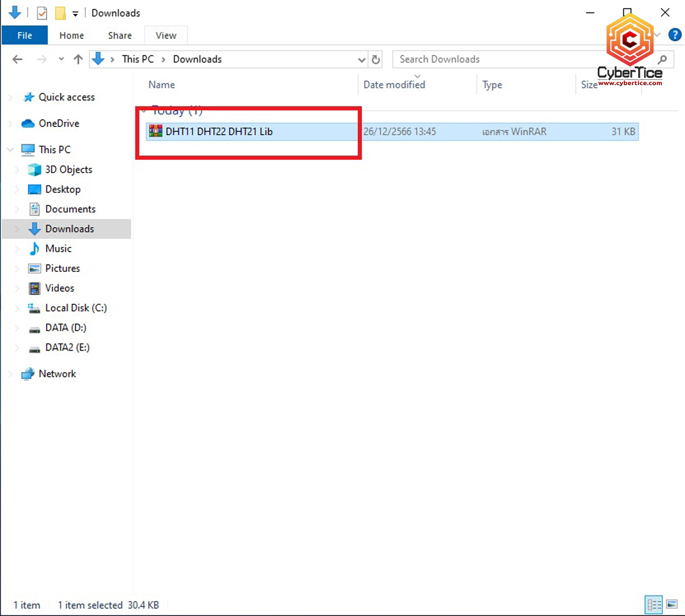
Task: Click the Up one level arrow
Action: coord(78,59)
